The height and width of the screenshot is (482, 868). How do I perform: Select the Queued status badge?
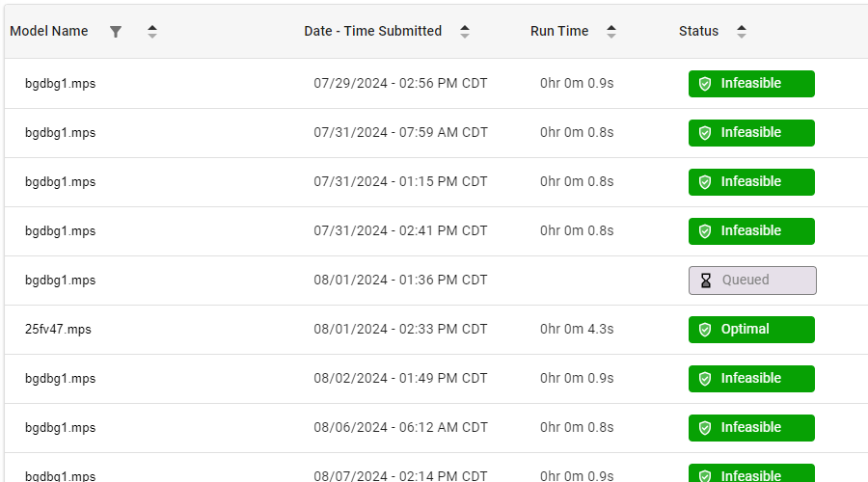(752, 281)
